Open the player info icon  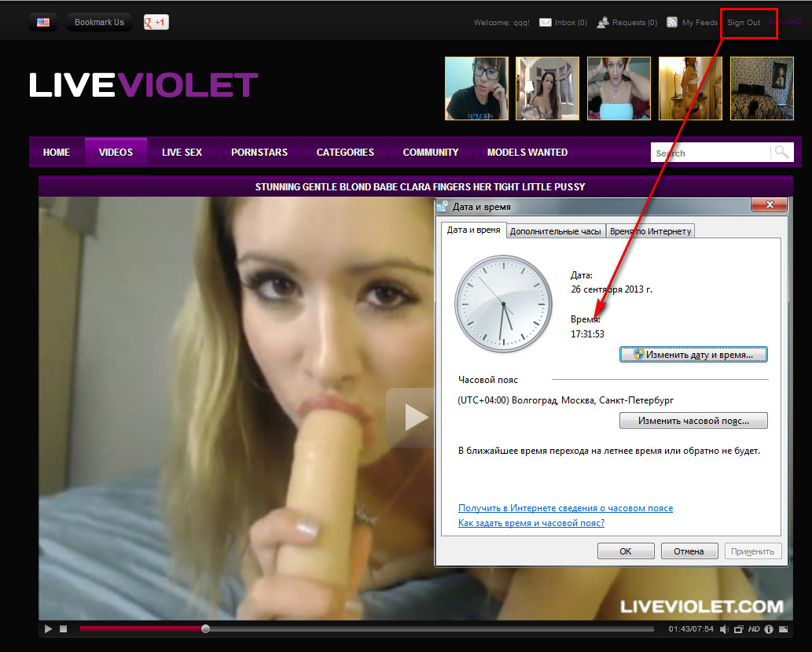(769, 629)
